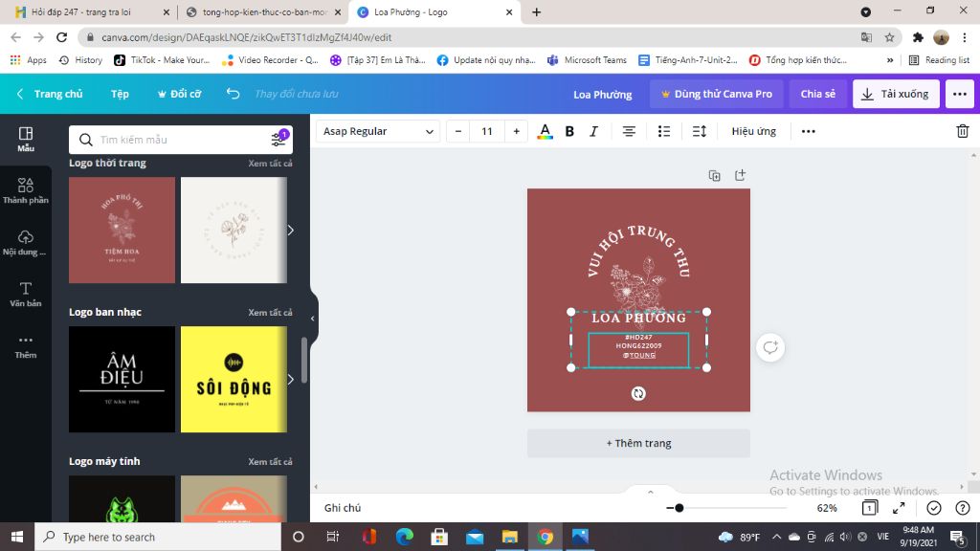Click the checkmark status icon

934,508
